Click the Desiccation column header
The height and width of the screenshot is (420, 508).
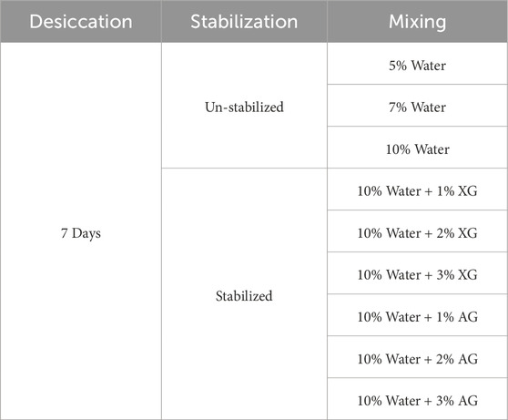point(81,21)
